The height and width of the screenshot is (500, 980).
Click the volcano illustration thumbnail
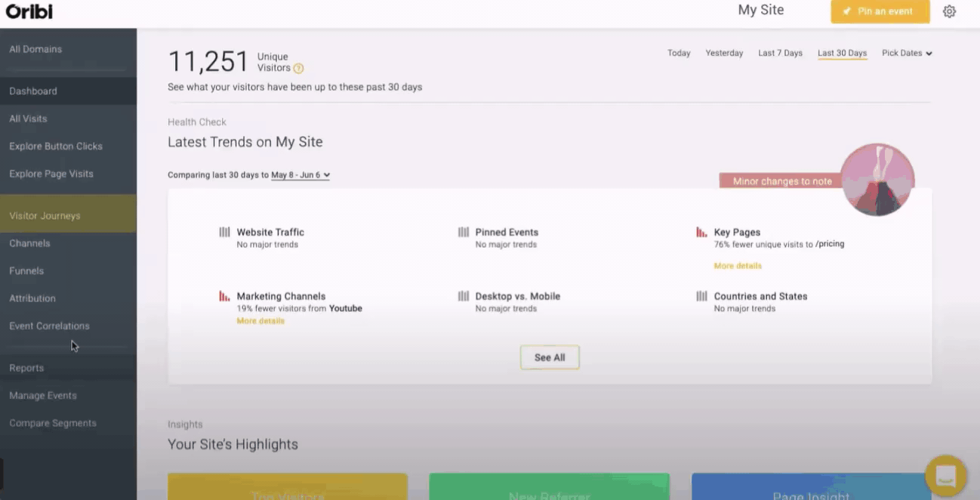[877, 180]
